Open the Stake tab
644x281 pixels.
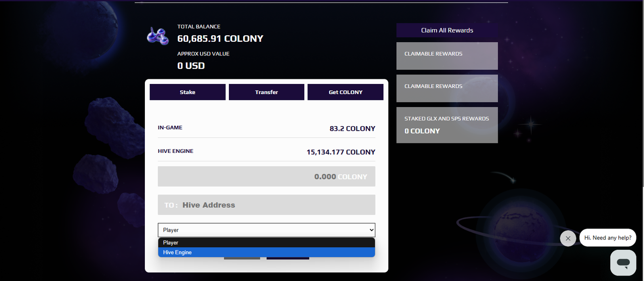point(188,92)
